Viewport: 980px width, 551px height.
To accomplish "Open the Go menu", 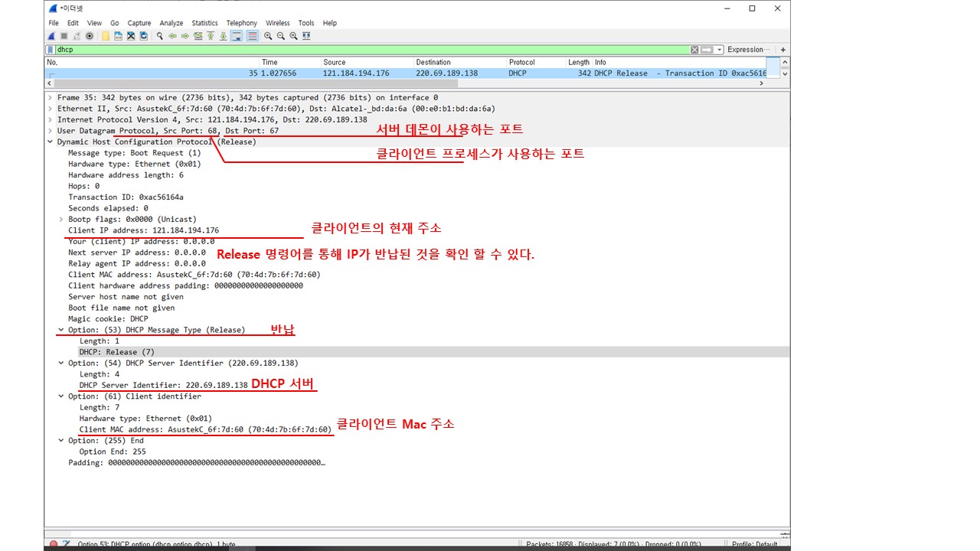I will (114, 23).
